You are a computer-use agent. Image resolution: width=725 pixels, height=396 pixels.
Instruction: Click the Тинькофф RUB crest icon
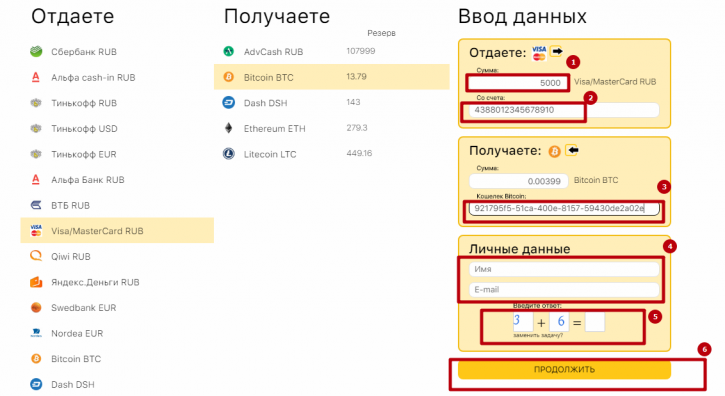click(36, 103)
